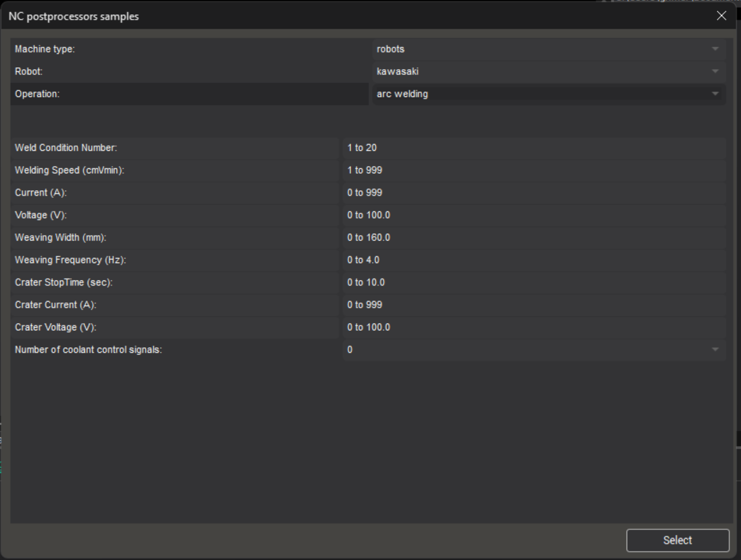This screenshot has height=560, width=741.
Task: Click the Machine type label
Action: (x=45, y=49)
